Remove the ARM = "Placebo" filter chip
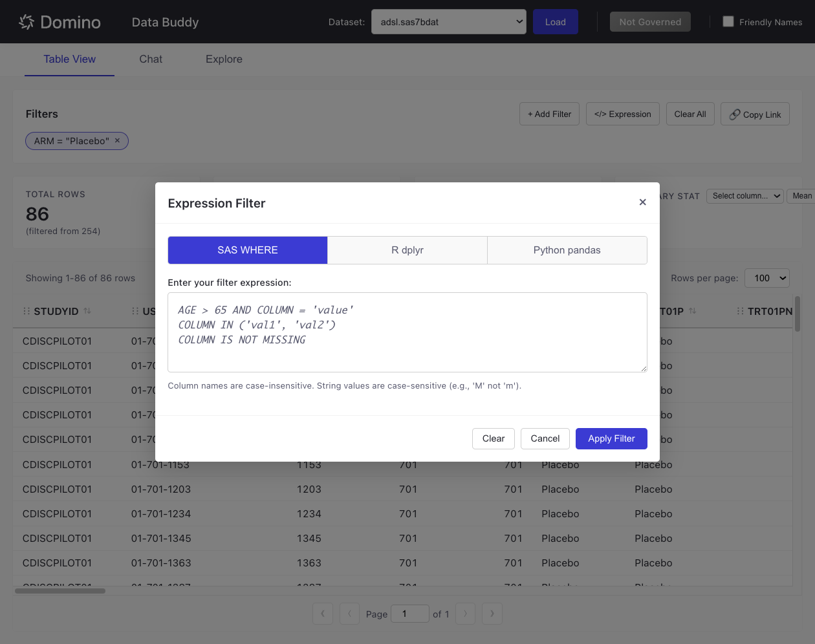Image resolution: width=815 pixels, height=644 pixels. click(x=117, y=140)
